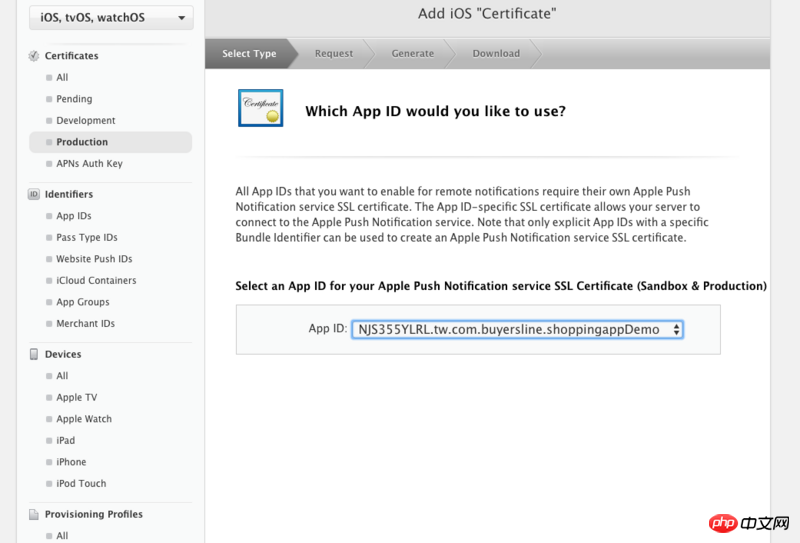Click the Devices phone icon

tap(34, 354)
